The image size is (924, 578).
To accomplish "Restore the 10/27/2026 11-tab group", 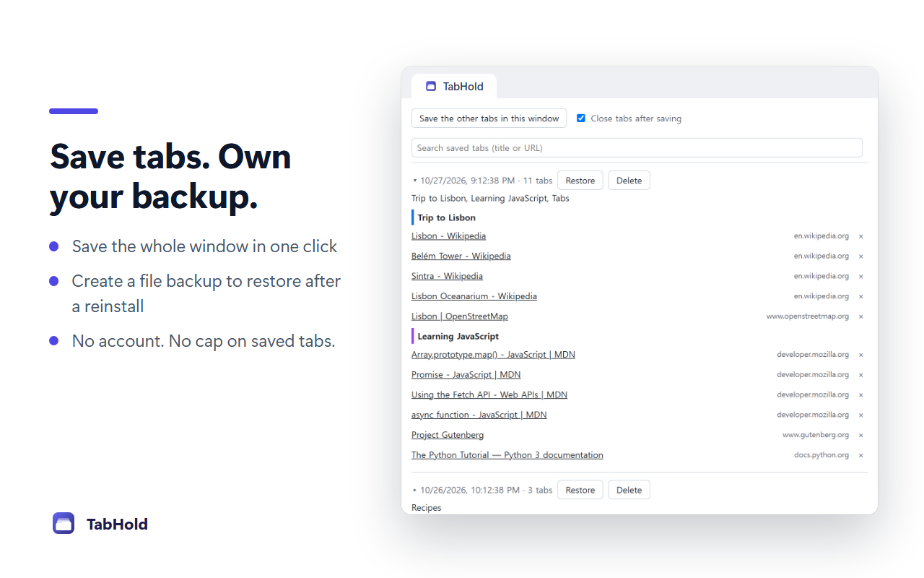I will [x=580, y=181].
